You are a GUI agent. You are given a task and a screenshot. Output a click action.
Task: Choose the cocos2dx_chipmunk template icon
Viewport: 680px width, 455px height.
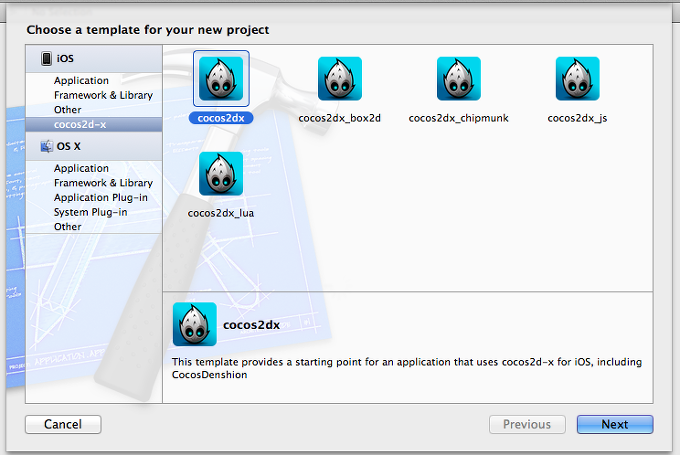458,79
